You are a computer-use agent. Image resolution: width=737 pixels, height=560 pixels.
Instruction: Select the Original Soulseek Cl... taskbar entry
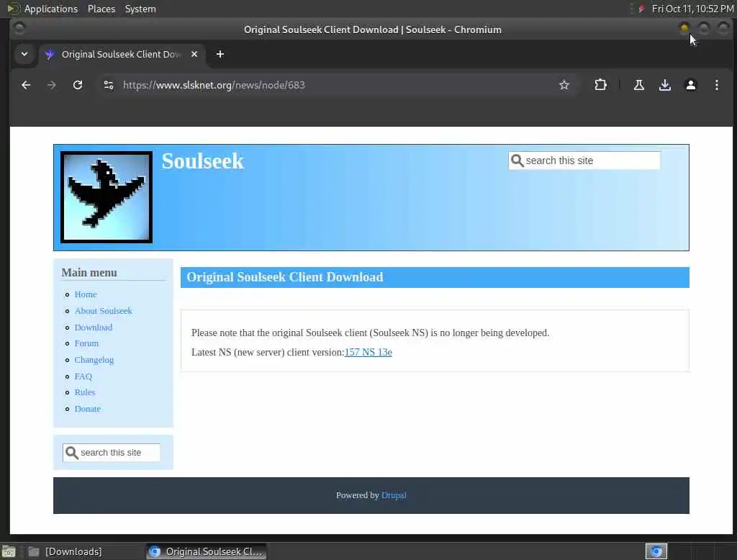[206, 551]
